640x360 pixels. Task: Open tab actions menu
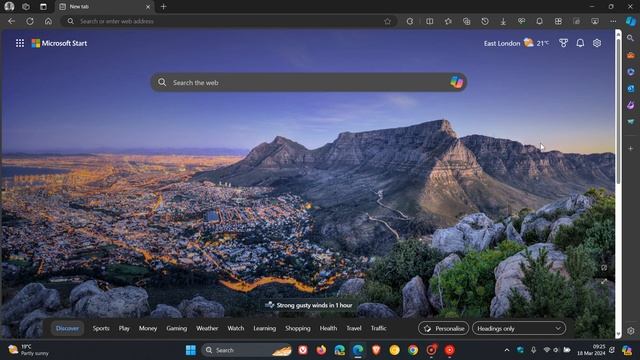43,7
